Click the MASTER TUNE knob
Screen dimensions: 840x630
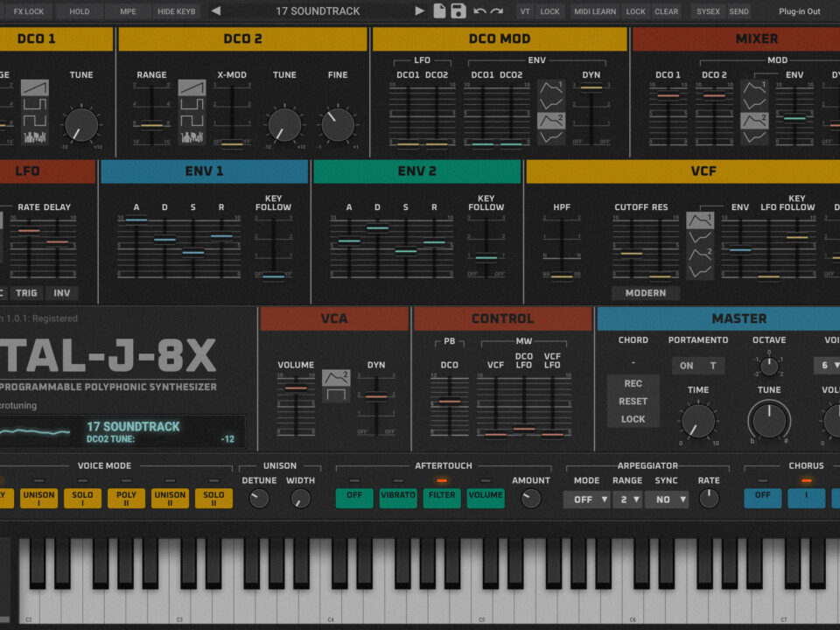(x=769, y=420)
